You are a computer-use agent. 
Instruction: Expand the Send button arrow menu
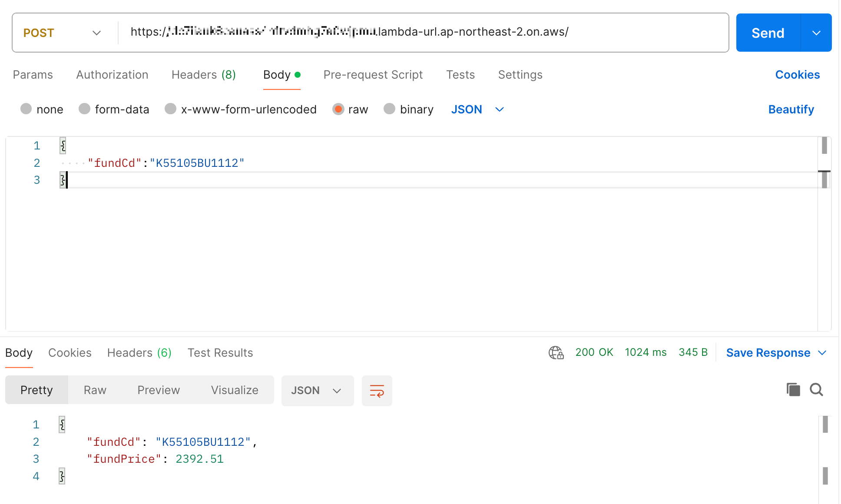coord(816,33)
